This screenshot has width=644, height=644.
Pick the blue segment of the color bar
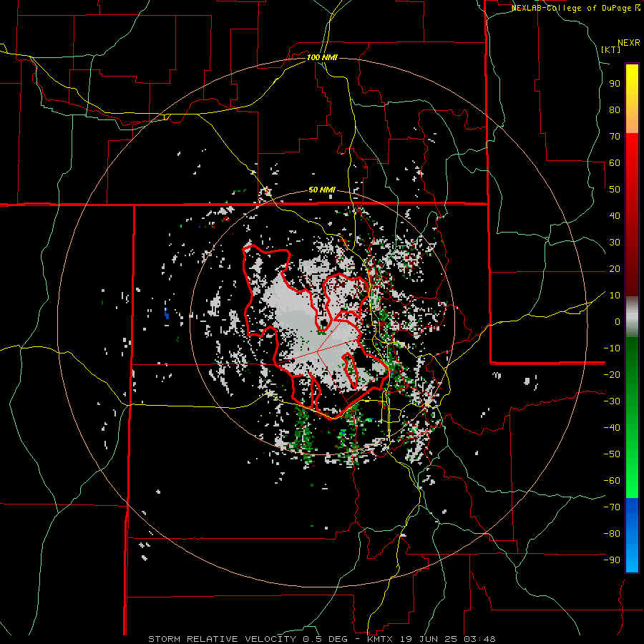[632, 535]
